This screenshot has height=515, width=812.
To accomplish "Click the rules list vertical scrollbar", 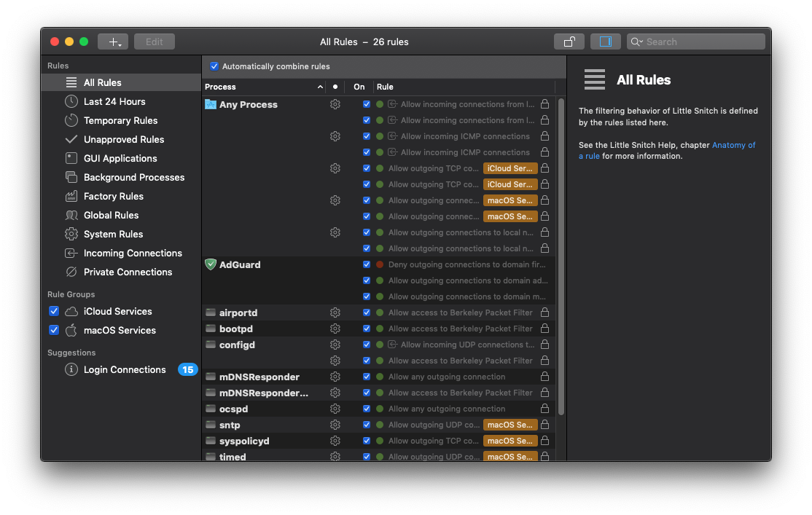I will 561,255.
